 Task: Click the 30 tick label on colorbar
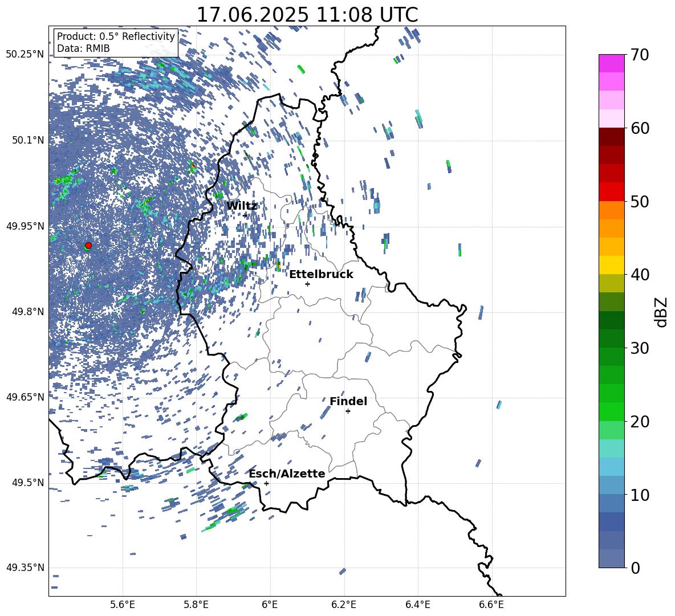(640, 348)
